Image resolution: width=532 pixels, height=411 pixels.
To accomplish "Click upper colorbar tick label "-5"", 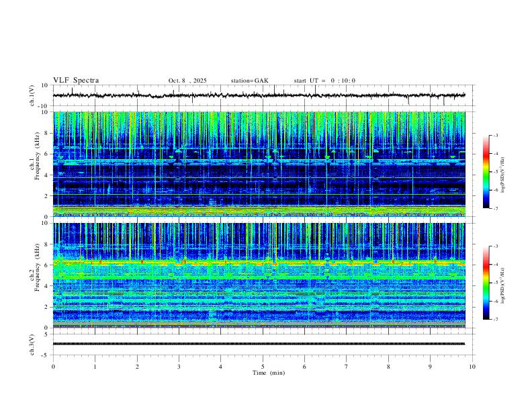I will coord(495,172).
